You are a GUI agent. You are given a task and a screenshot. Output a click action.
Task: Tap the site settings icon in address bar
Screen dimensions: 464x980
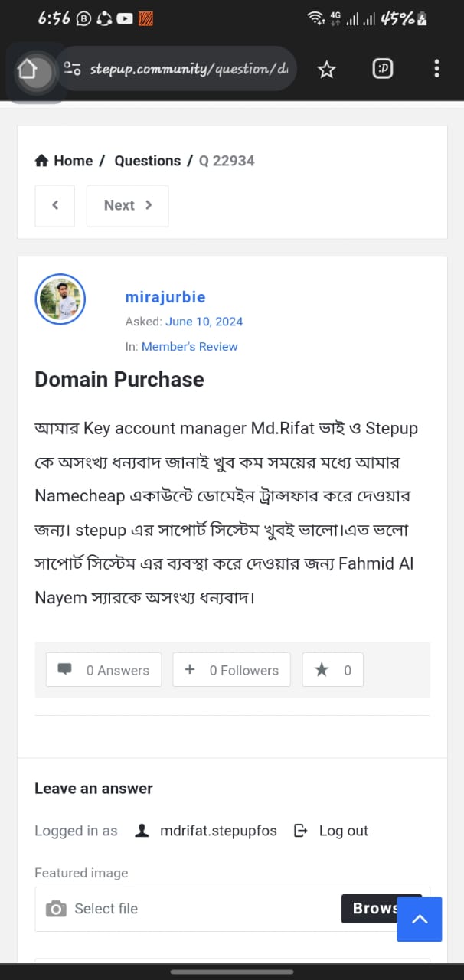(73, 69)
